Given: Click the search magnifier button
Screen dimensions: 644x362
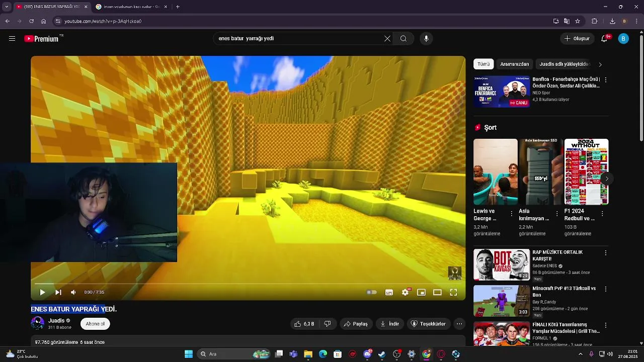Looking at the screenshot, I should tap(404, 39).
